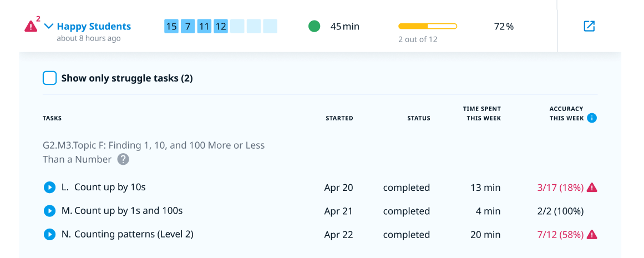Image resolution: width=644 pixels, height=258 pixels.
Task: Open the Happy Students link
Action: click(x=94, y=26)
